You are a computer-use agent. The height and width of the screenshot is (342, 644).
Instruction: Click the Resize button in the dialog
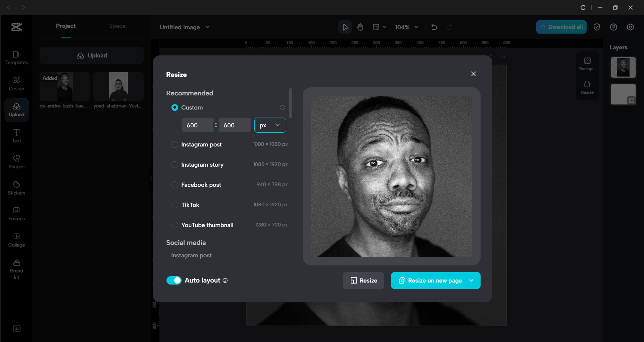(x=363, y=281)
